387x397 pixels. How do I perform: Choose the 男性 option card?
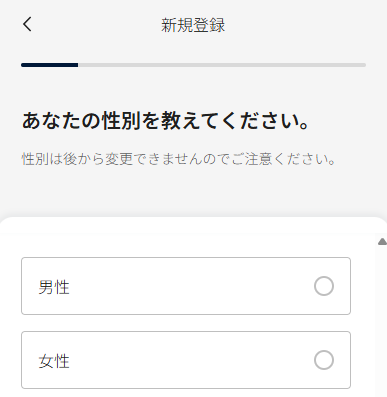tap(186, 286)
